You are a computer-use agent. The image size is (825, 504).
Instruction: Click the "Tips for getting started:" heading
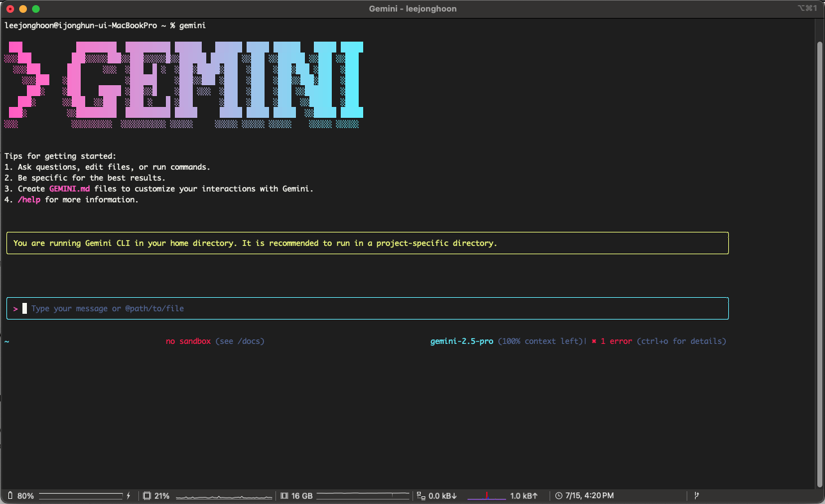coord(60,156)
